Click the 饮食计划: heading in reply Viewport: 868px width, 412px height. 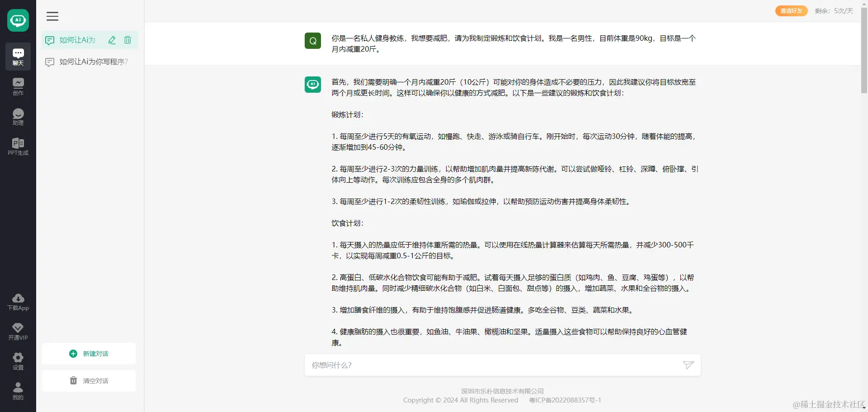tap(347, 223)
